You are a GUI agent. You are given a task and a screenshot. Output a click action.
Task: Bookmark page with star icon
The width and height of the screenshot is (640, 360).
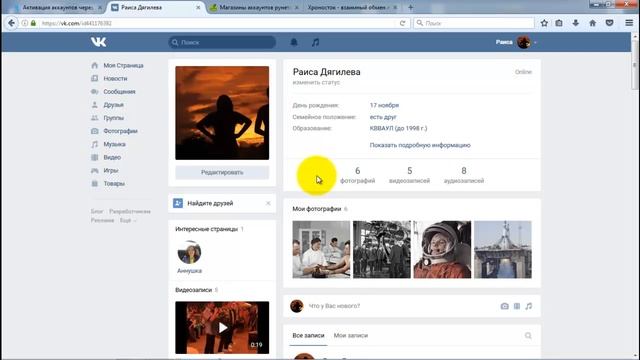(544, 23)
